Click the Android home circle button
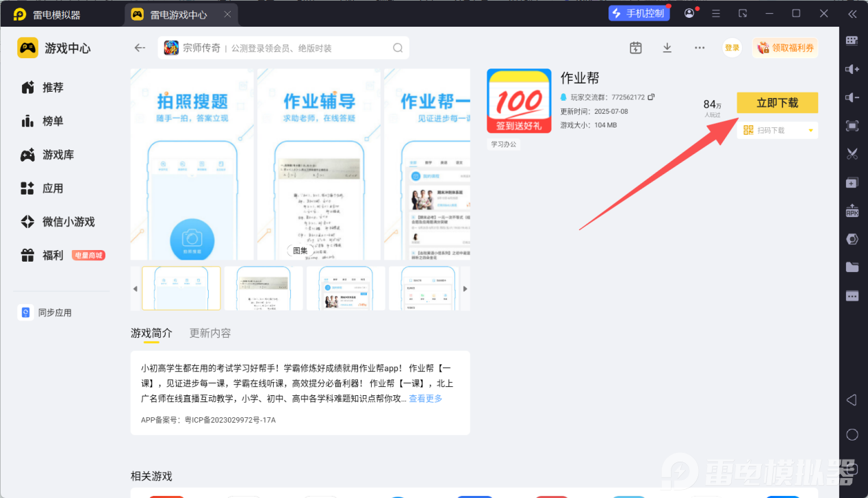 click(852, 434)
